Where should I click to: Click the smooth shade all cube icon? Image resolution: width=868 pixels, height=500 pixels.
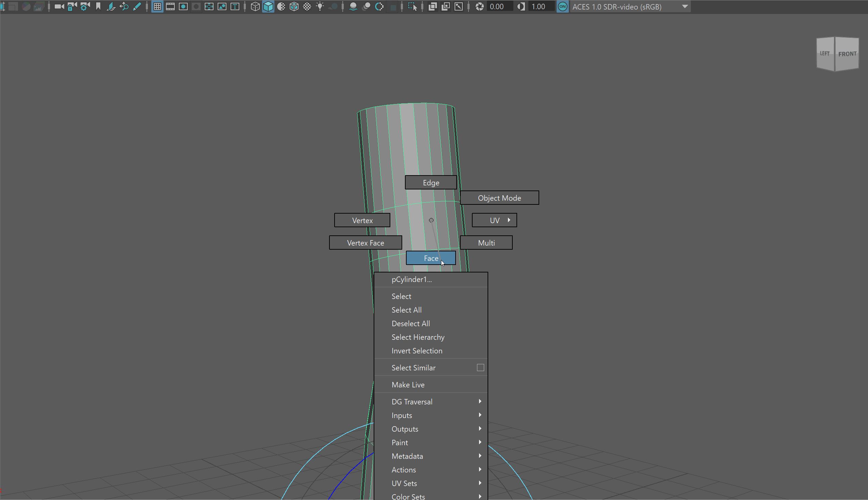click(x=268, y=6)
